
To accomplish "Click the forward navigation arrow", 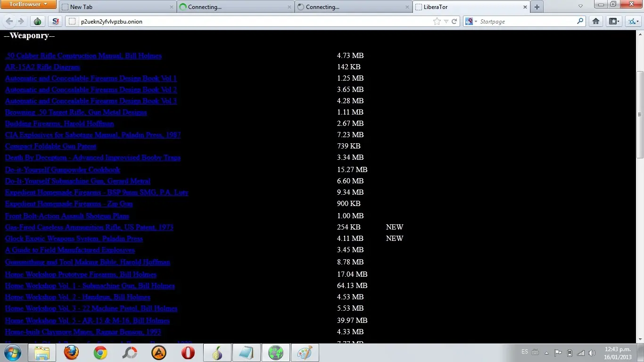I will click(x=21, y=21).
